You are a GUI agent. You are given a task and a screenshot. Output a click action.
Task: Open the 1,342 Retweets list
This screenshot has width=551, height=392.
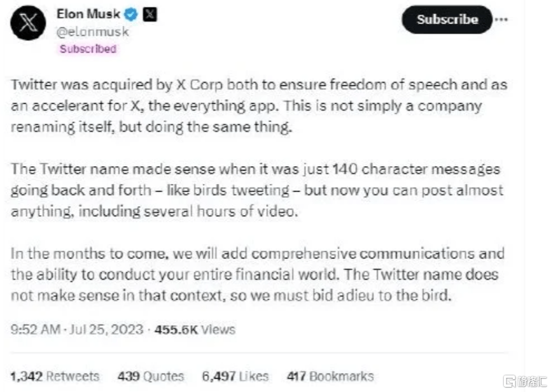click(55, 376)
